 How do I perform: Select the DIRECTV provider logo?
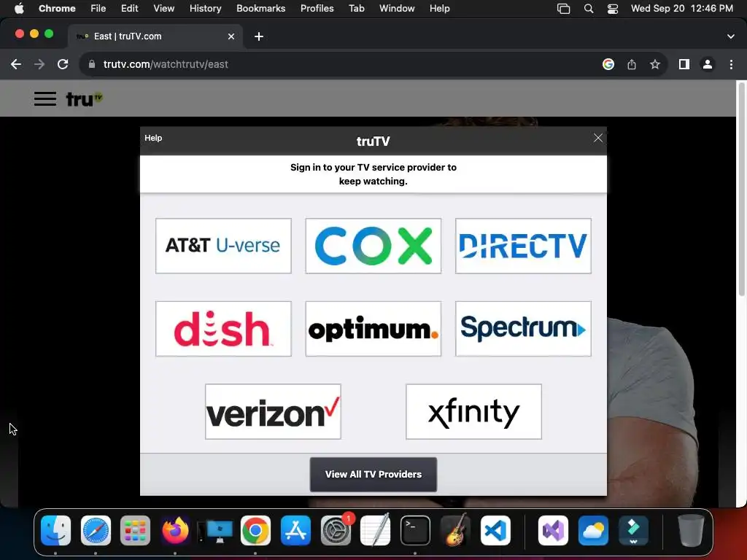[523, 246]
